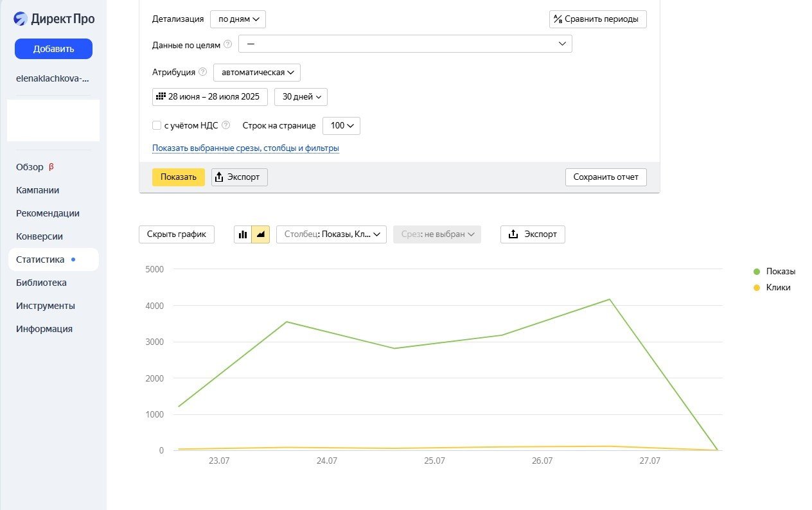Expand the Атрибуция автоматическая dropdown
The image size is (812, 510).
[x=257, y=72]
